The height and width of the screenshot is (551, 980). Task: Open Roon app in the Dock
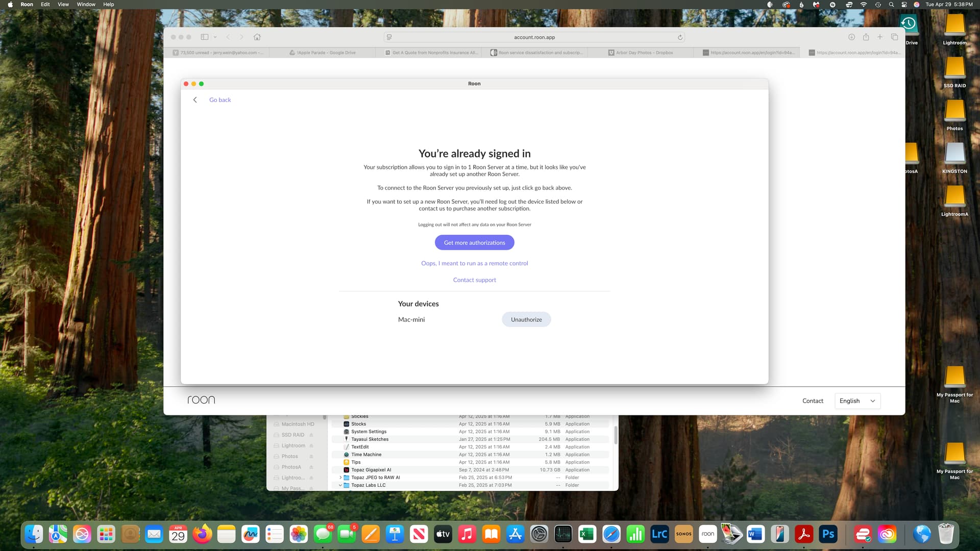pos(708,534)
